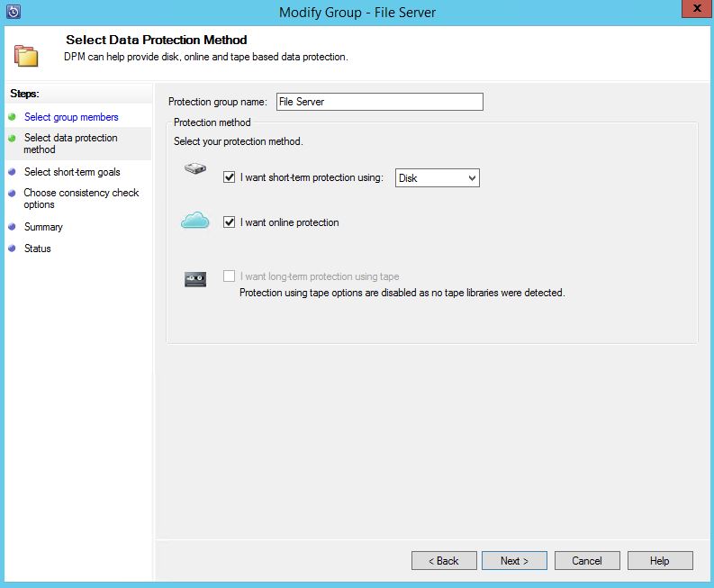Toggle 'I want online protection' checkbox
714x588 pixels.
(229, 222)
